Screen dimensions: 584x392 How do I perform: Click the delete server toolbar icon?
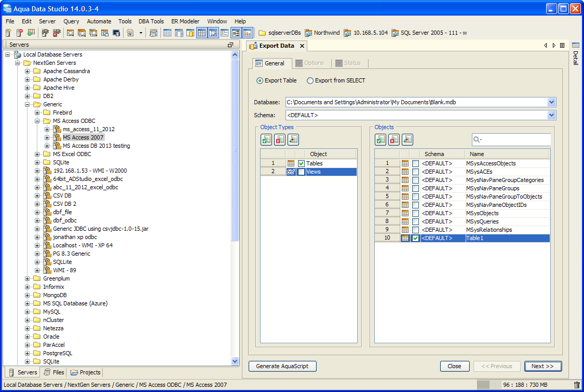[x=20, y=33]
